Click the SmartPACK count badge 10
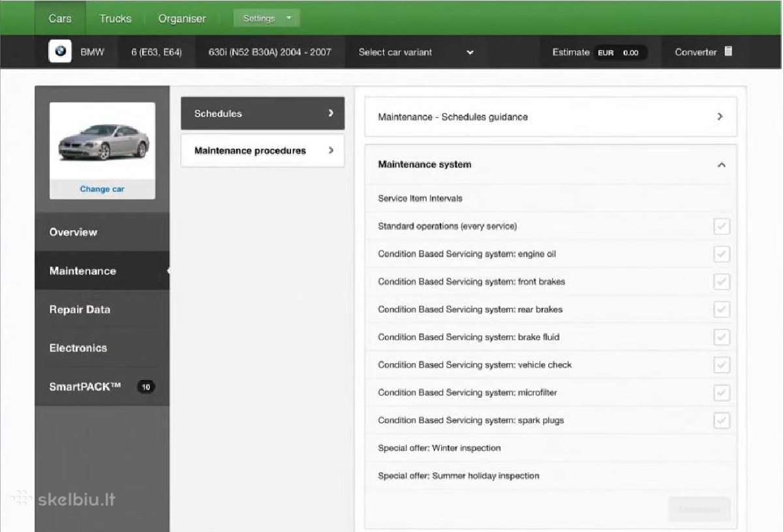Screen dimensions: 783x532 pos(146,387)
